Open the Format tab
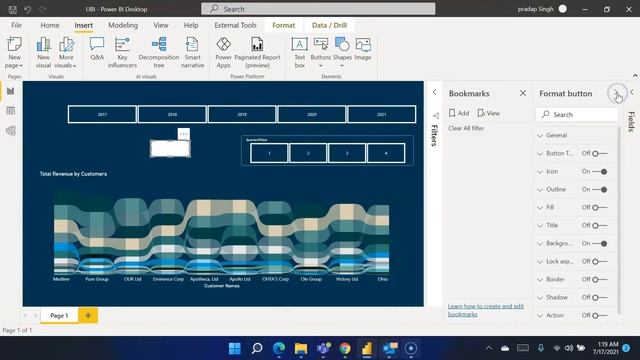The height and width of the screenshot is (360, 640). click(x=284, y=25)
